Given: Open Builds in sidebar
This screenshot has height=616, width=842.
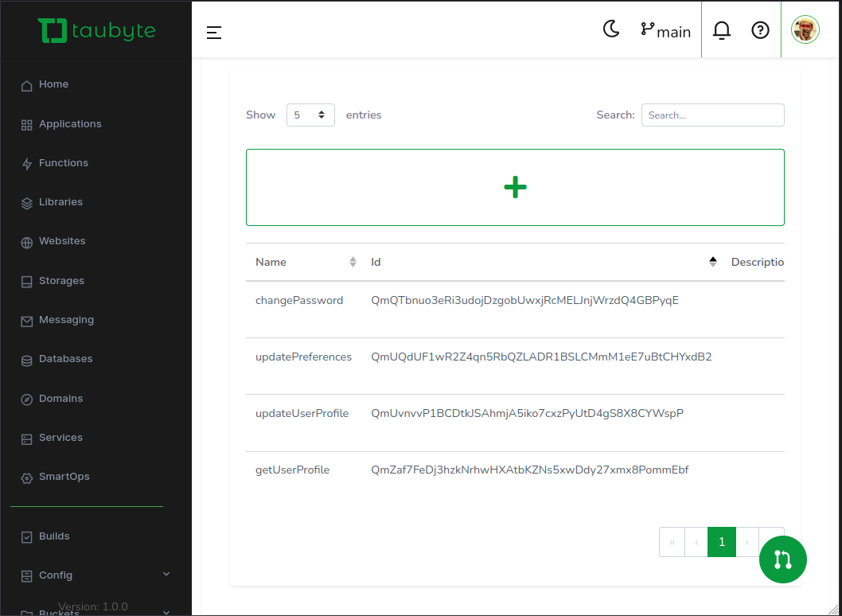Looking at the screenshot, I should (45, 536).
